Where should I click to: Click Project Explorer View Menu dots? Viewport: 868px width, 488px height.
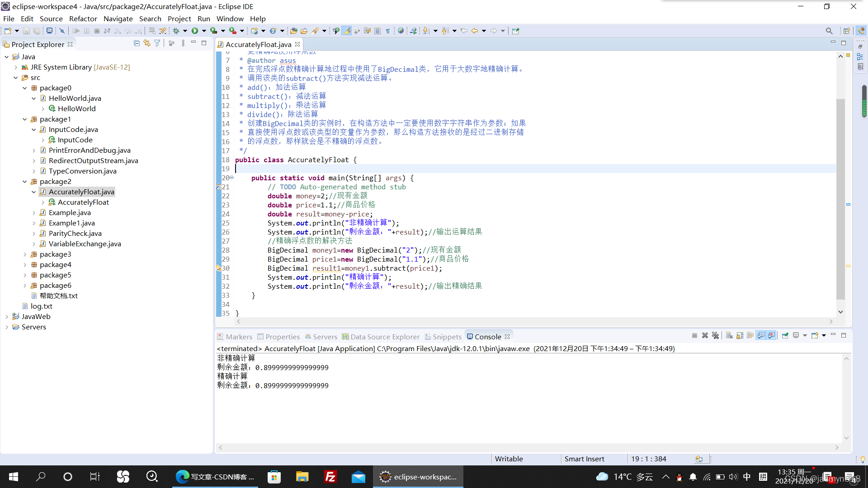point(183,43)
